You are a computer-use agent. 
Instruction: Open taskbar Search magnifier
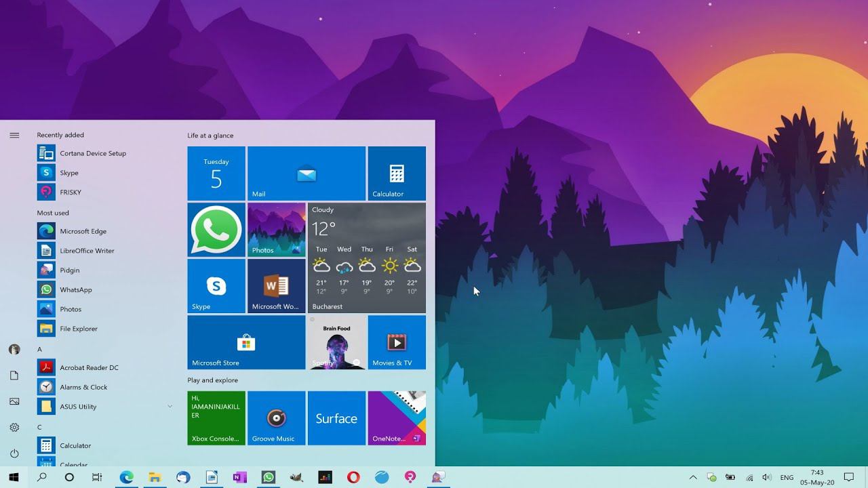pyautogui.click(x=41, y=477)
